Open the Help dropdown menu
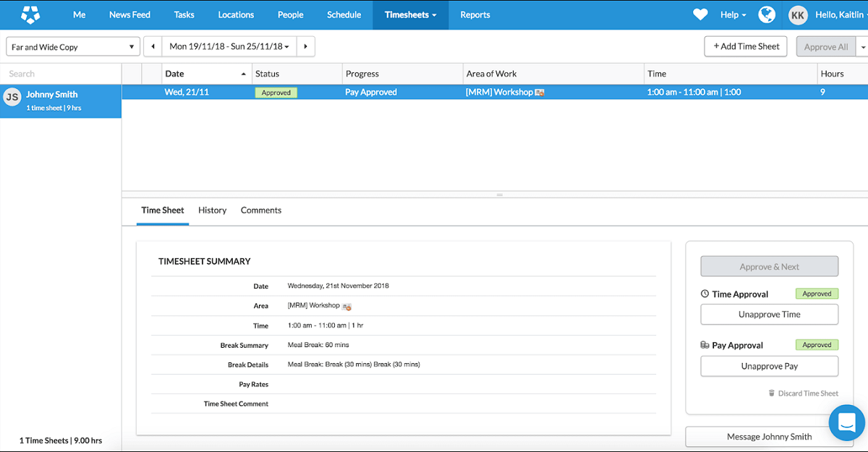The width and height of the screenshot is (868, 452). coord(733,14)
